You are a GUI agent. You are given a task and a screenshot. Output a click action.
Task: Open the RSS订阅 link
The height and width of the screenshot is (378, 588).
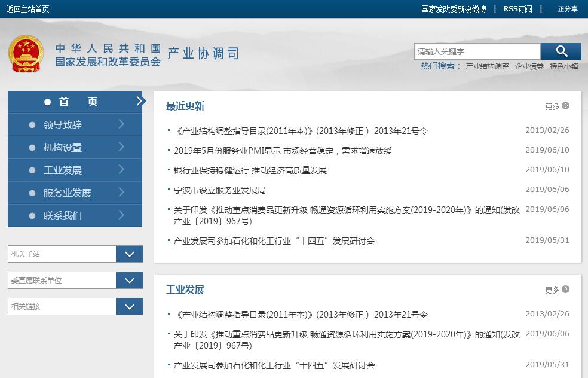coord(517,9)
